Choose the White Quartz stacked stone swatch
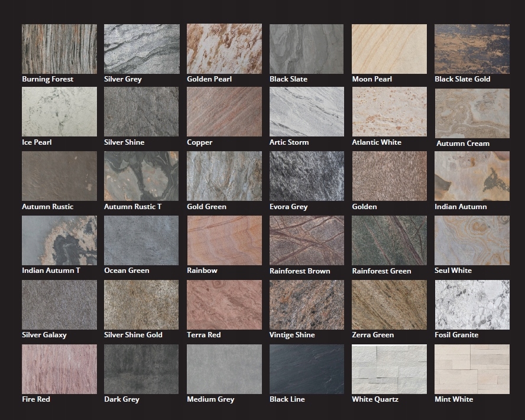 (x=389, y=369)
